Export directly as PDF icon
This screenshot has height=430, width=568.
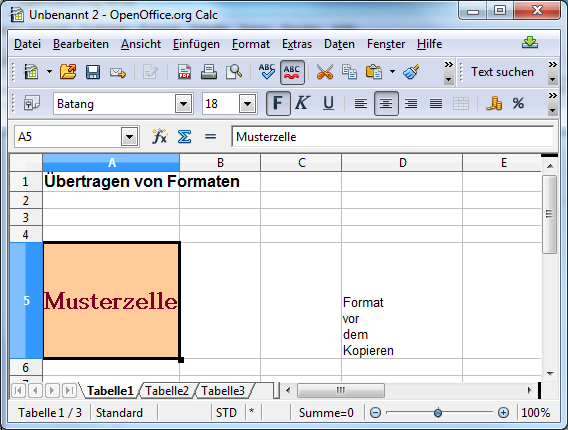pos(184,72)
